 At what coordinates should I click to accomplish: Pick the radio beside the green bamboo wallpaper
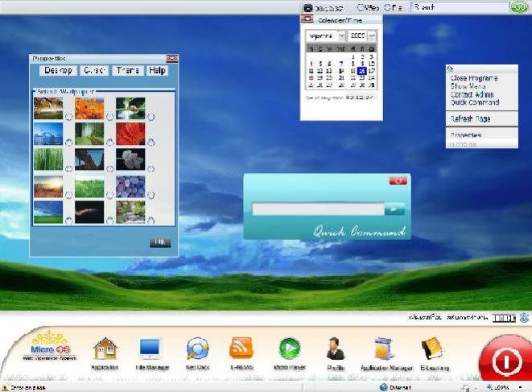tap(68, 168)
